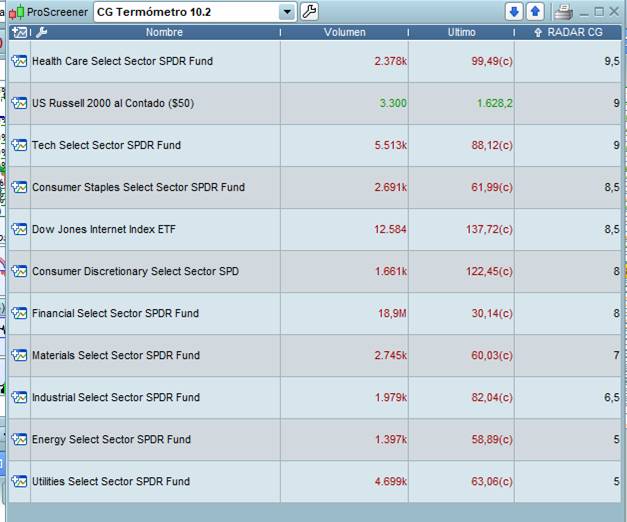Select the Materials Select Sector SPDR Fund row

click(x=116, y=355)
